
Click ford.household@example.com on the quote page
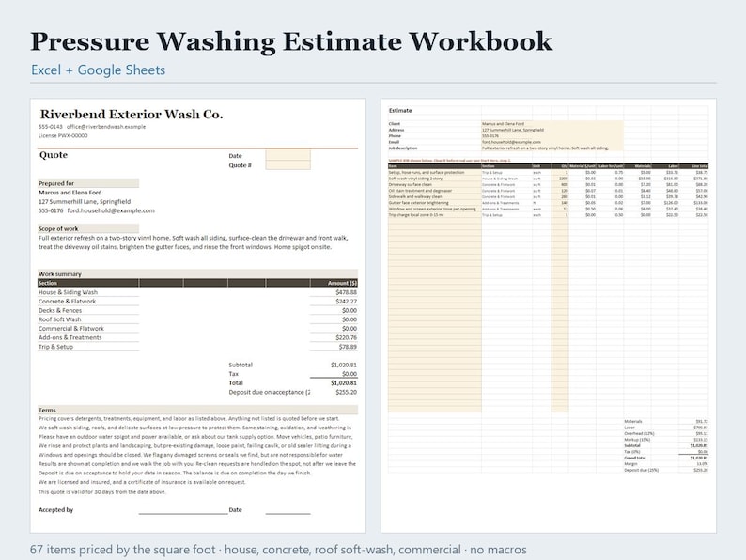[111, 210]
